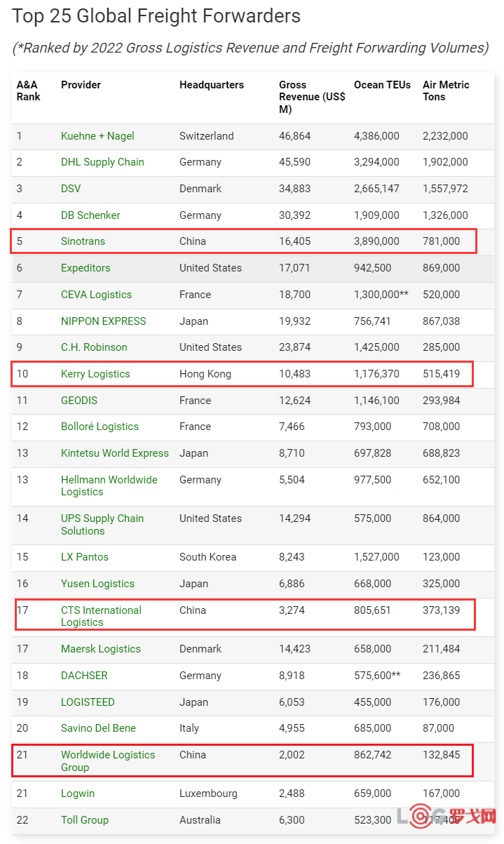Select rank number 22 cell

[23, 820]
